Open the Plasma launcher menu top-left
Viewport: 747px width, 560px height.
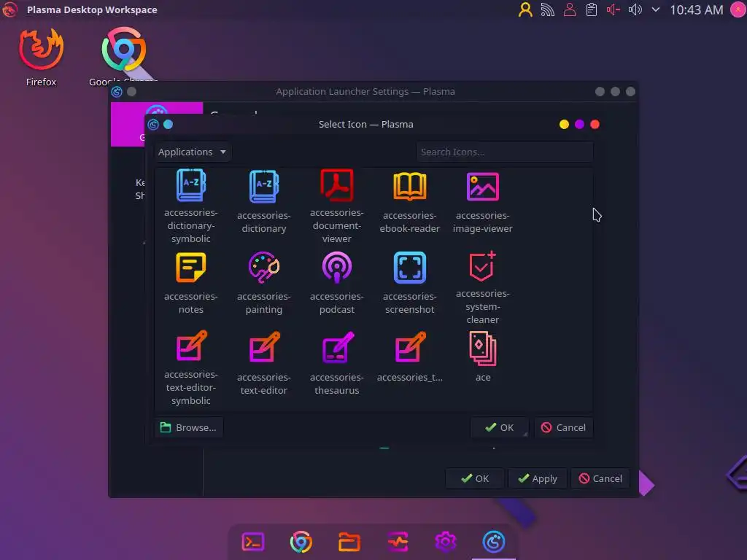(x=9, y=9)
